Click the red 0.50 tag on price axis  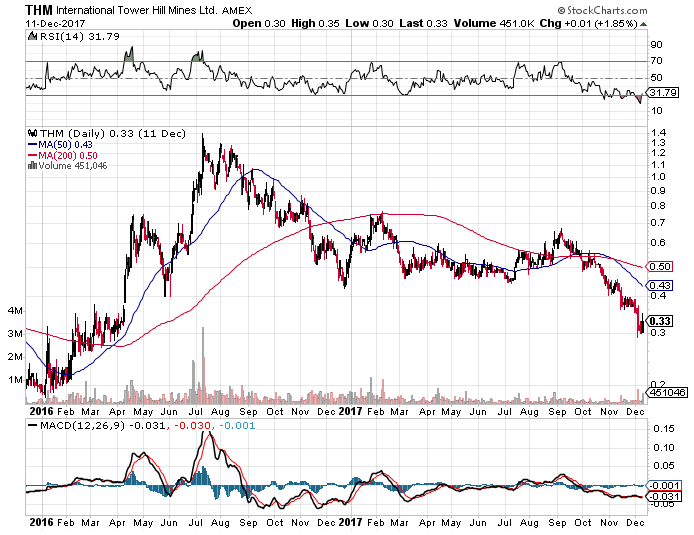click(x=659, y=266)
